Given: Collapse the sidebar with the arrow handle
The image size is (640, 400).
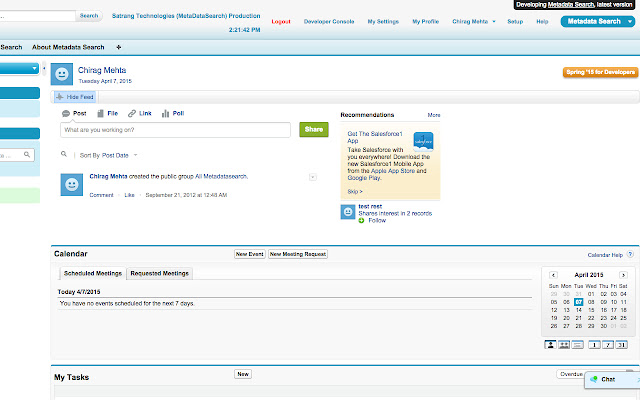Looking at the screenshot, I should tap(44, 68).
